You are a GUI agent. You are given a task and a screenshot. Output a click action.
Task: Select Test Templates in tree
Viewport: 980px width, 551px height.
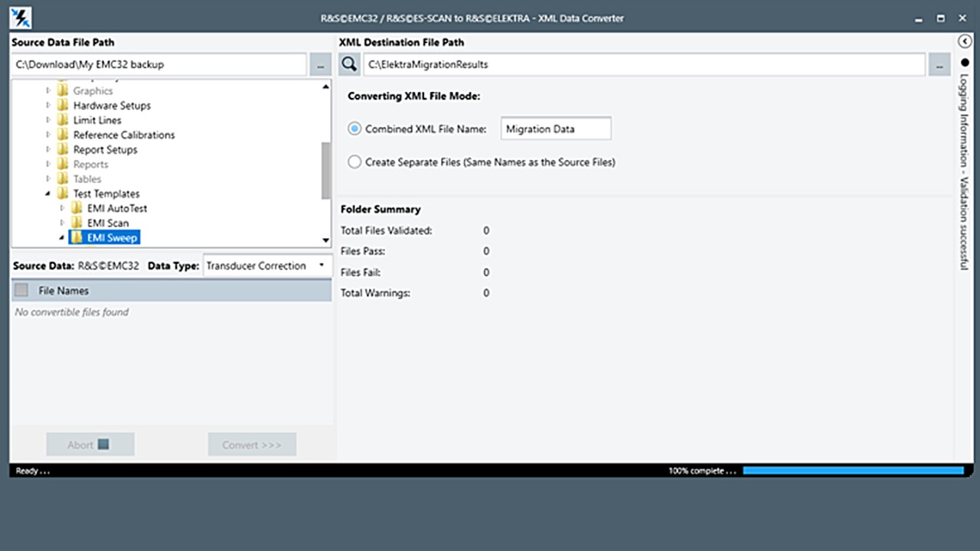(x=106, y=194)
